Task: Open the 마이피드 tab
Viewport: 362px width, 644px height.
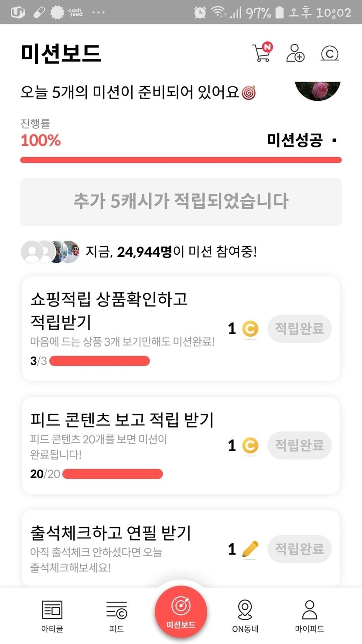Action: (x=309, y=615)
